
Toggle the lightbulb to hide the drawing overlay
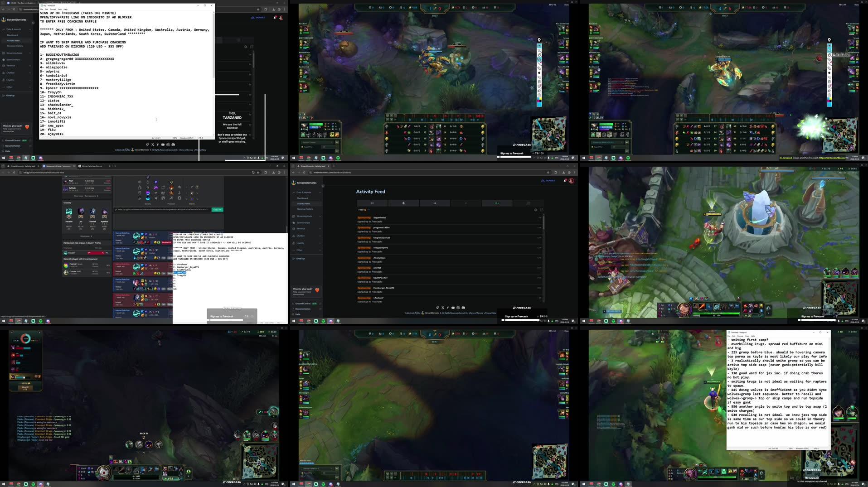click(x=539, y=39)
